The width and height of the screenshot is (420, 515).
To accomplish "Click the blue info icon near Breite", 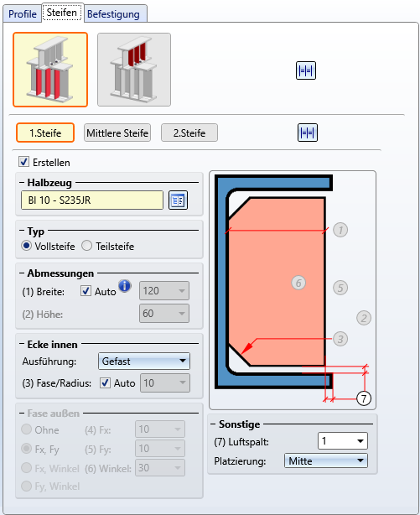I will (124, 286).
